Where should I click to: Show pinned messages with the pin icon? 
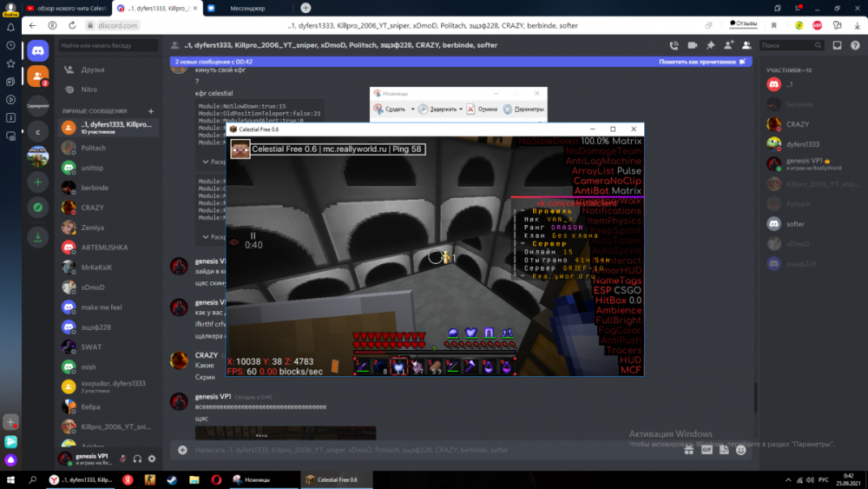tap(710, 45)
